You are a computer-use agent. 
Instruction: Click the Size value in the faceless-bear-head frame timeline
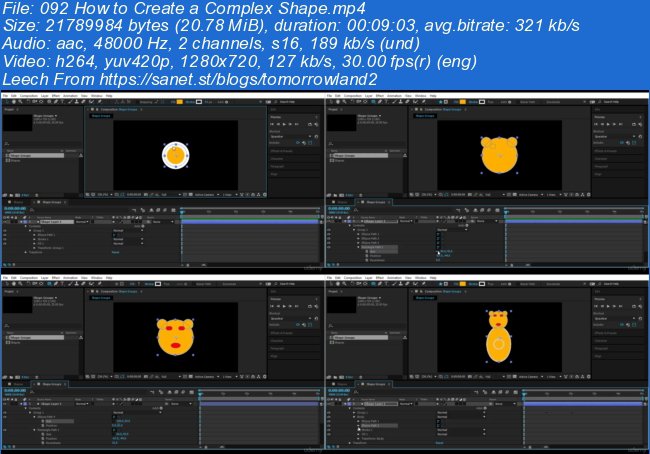[x=446, y=251]
